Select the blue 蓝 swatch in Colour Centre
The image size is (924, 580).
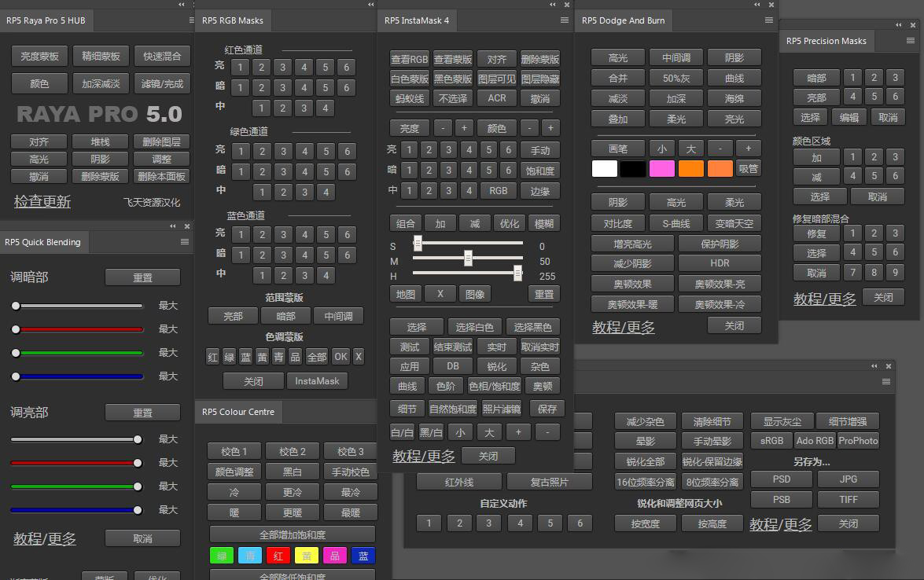(363, 556)
